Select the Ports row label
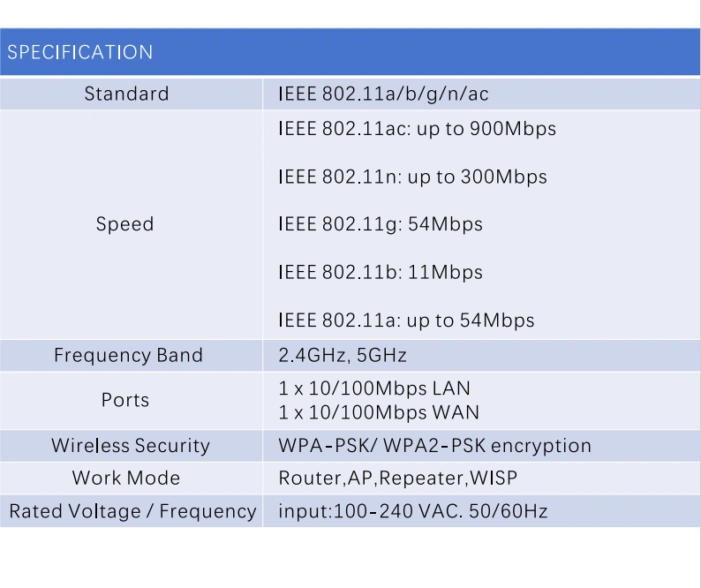The width and height of the screenshot is (701, 588). tap(125, 400)
